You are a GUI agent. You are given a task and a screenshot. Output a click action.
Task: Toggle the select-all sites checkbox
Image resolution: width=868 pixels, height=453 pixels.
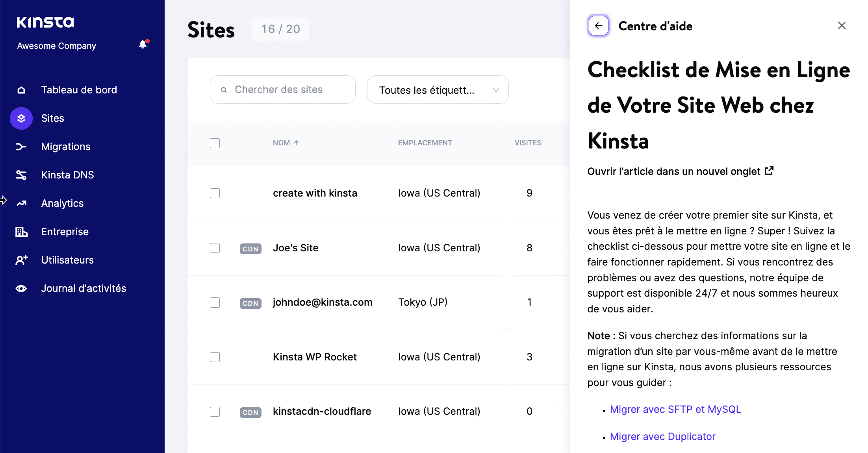point(215,143)
